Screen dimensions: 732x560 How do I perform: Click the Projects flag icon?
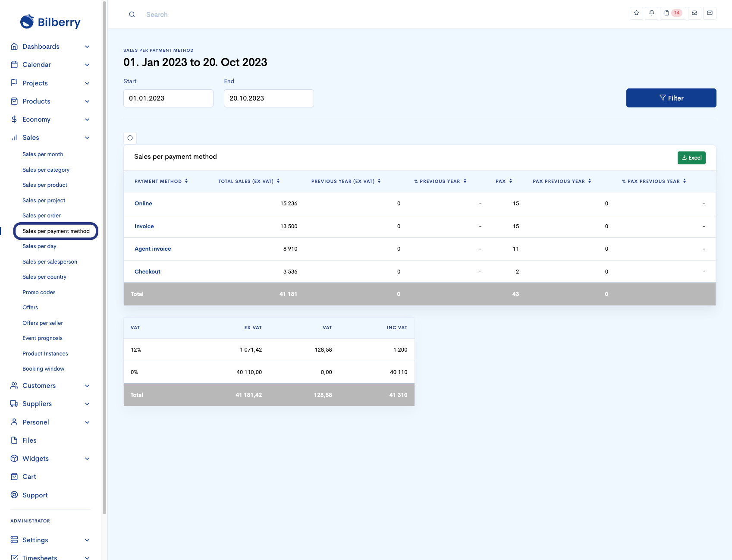point(14,83)
